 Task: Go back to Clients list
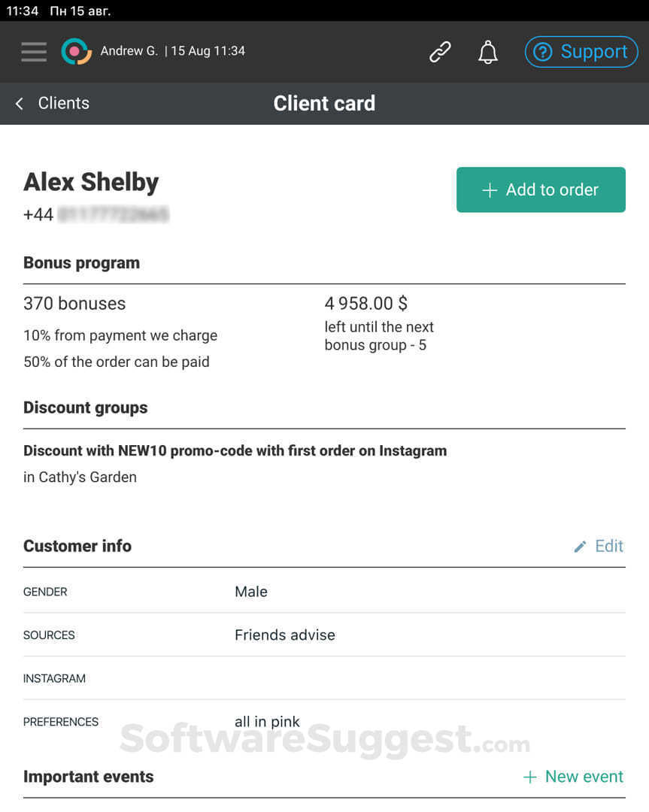[63, 104]
